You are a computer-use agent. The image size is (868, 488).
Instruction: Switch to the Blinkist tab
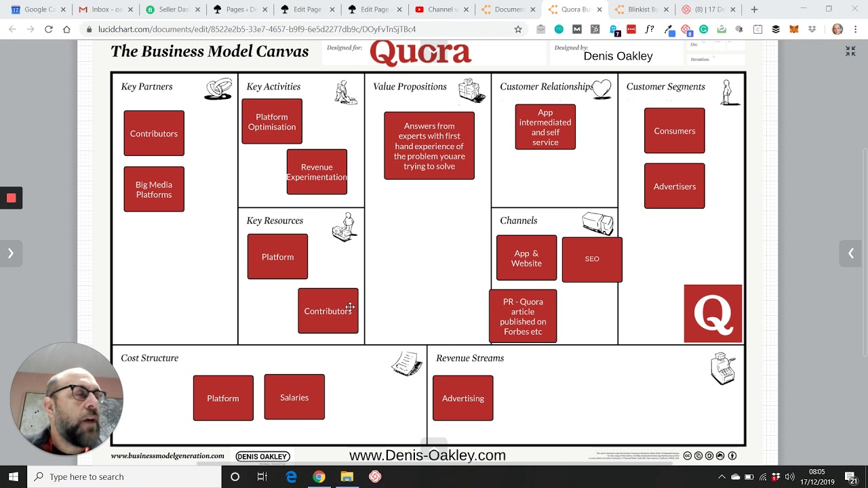(x=643, y=9)
